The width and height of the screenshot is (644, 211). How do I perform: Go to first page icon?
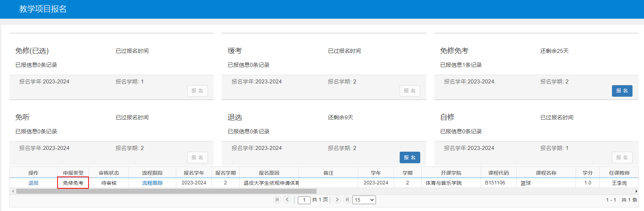click(277, 199)
